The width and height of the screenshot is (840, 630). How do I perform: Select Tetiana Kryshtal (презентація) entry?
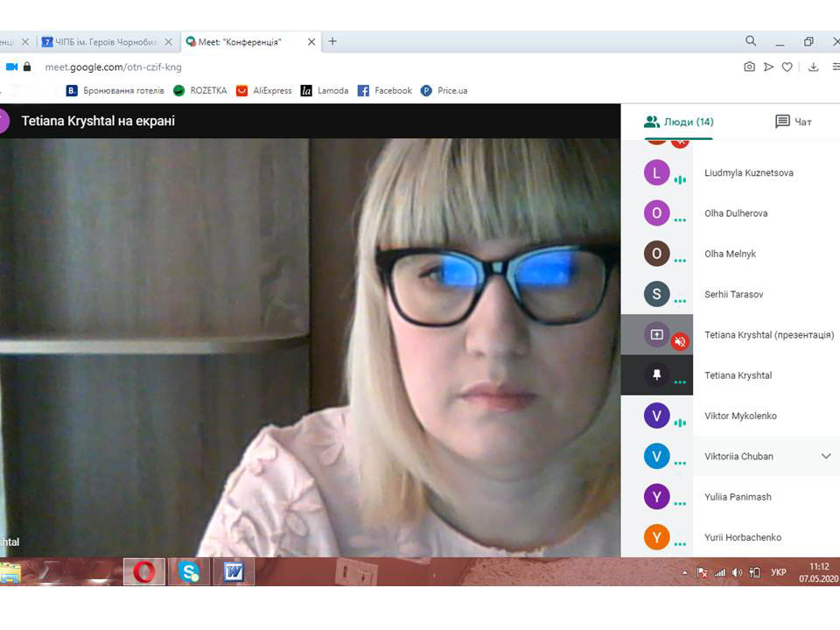769,335
